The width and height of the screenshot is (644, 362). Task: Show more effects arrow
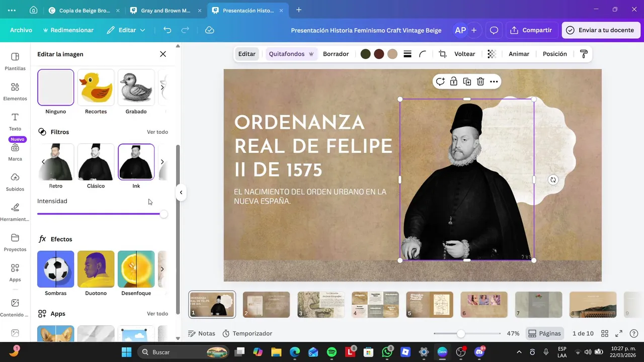click(x=162, y=269)
